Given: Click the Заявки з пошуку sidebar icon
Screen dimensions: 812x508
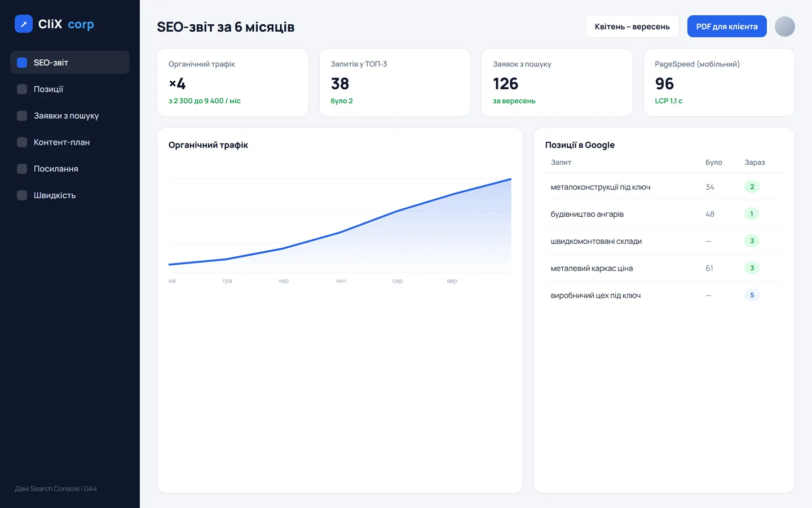Looking at the screenshot, I should pyautogui.click(x=22, y=116).
